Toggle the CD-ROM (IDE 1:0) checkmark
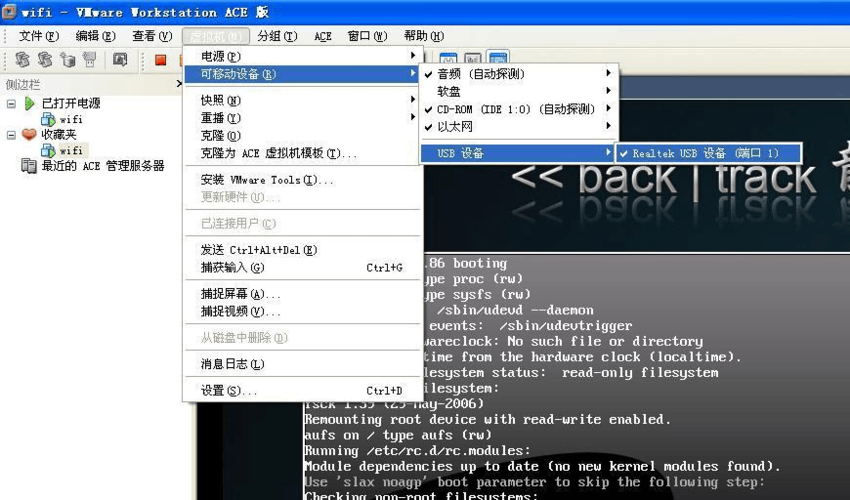850x500 pixels. click(x=429, y=110)
